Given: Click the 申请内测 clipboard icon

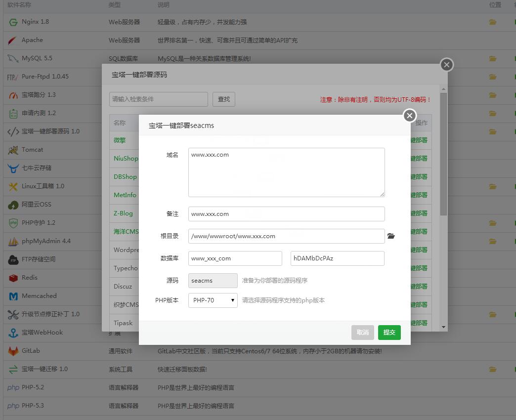Looking at the screenshot, I should pyautogui.click(x=13, y=114).
